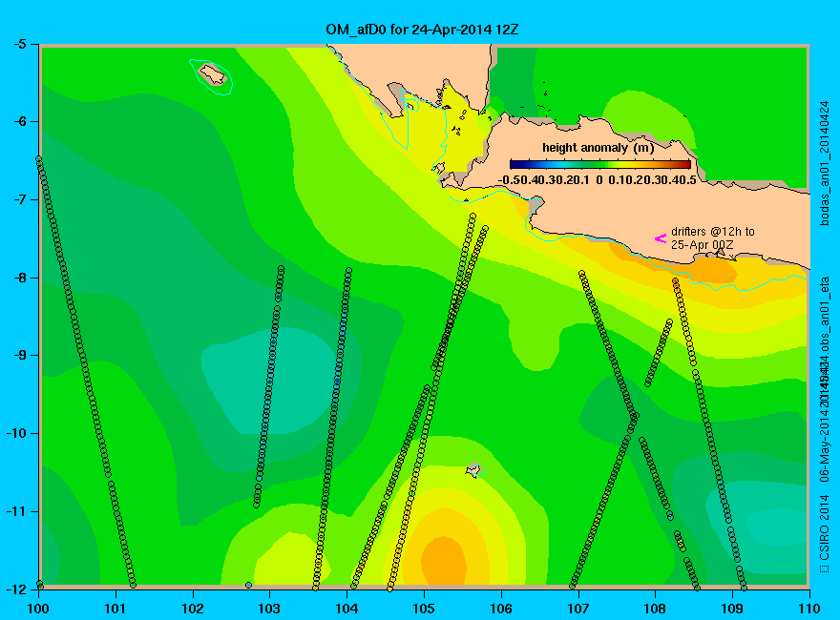The height and width of the screenshot is (620, 840).
Task: Click the y-axis label "-12"
Action: click(x=15, y=589)
